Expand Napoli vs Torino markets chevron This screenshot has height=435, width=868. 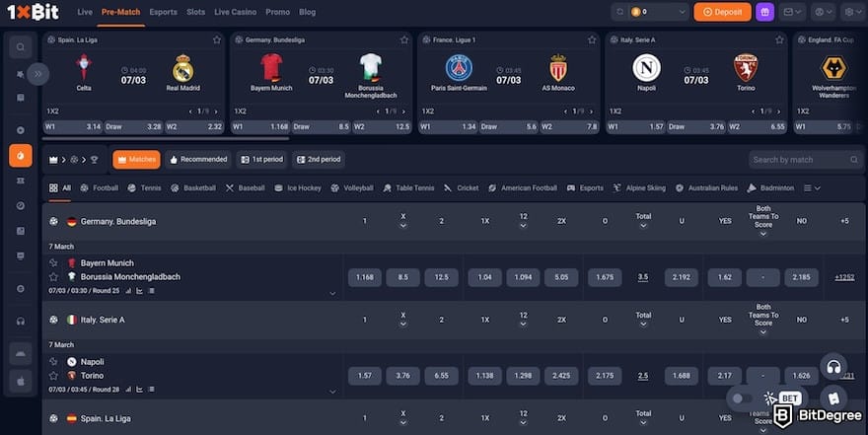[x=332, y=392]
